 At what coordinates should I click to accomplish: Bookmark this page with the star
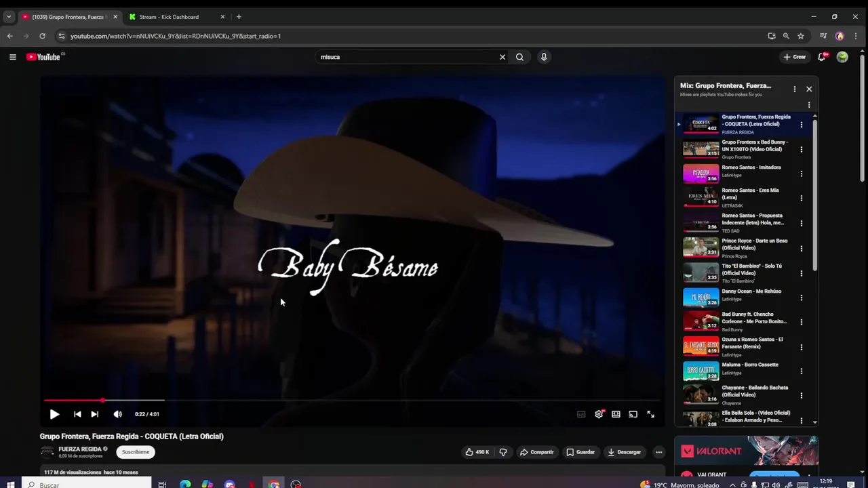801,36
